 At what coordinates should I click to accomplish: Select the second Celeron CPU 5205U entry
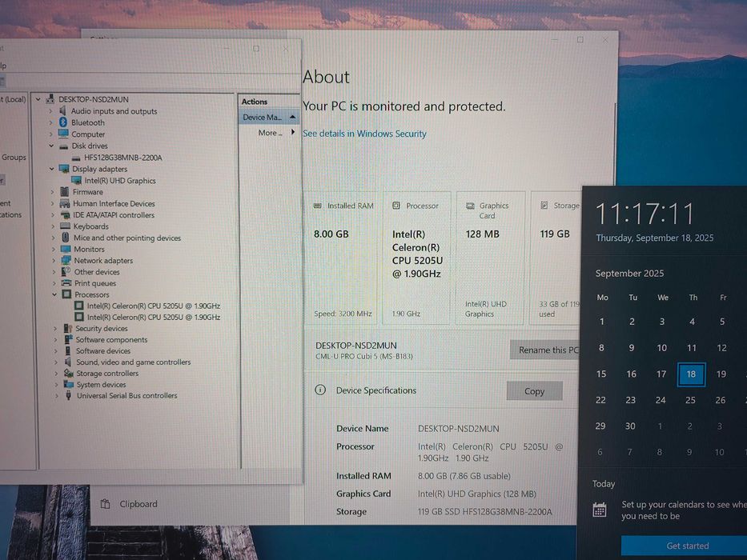pyautogui.click(x=154, y=317)
